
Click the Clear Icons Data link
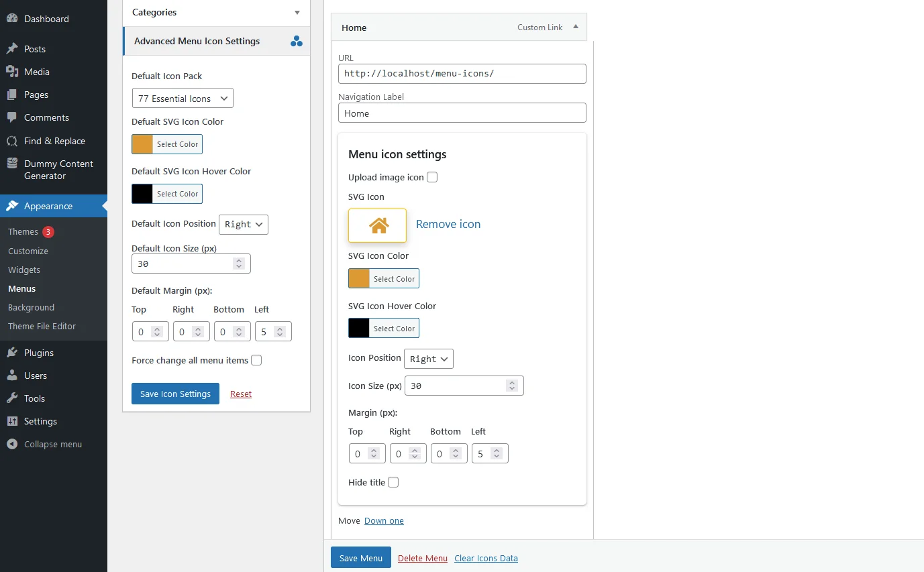point(486,558)
